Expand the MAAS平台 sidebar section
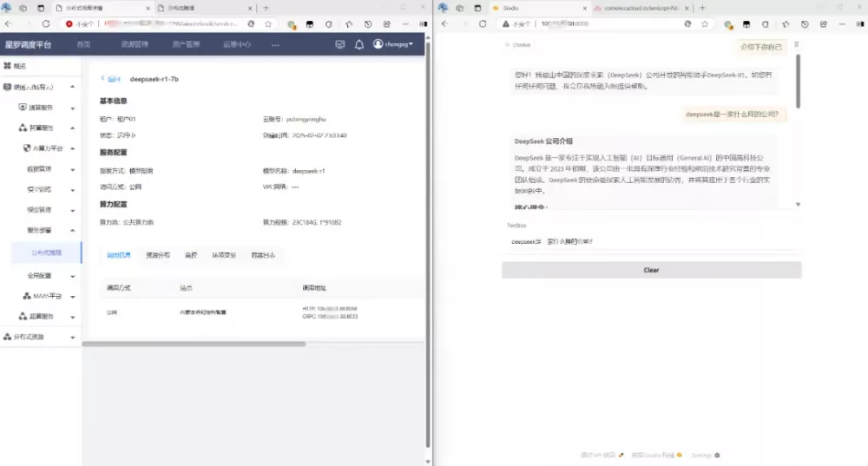 pyautogui.click(x=73, y=296)
